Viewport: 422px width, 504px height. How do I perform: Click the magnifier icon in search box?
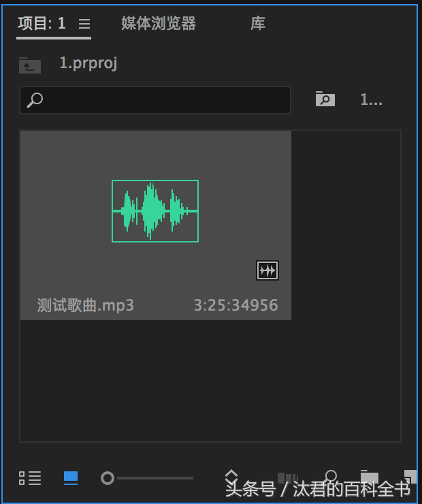click(x=35, y=100)
